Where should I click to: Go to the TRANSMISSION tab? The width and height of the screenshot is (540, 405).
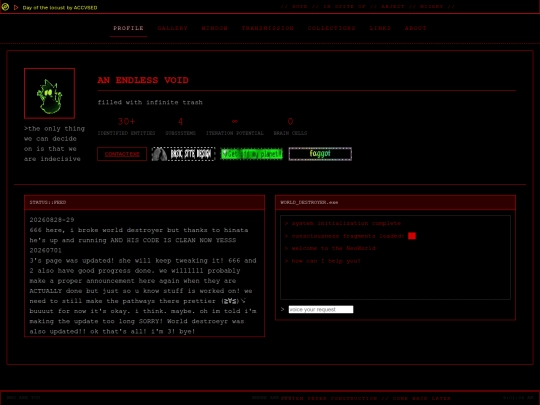(268, 28)
